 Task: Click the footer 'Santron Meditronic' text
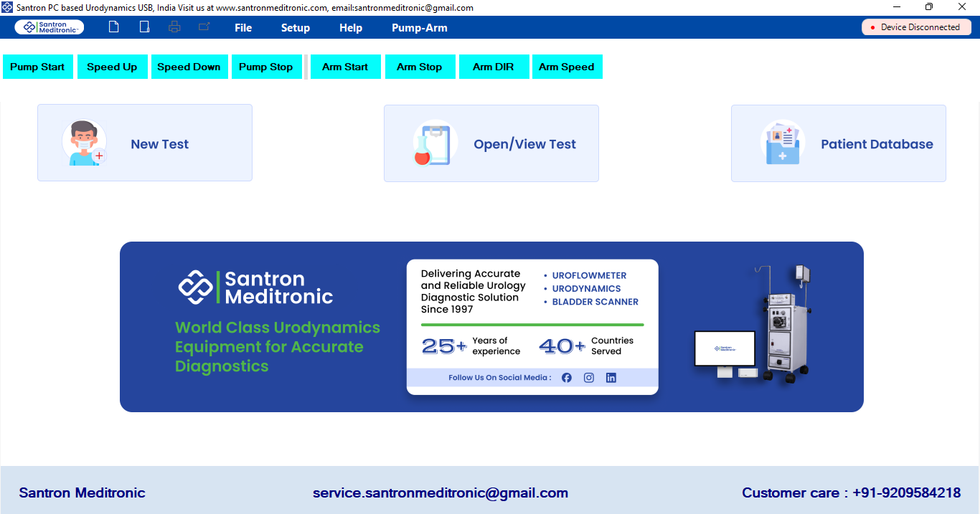pyautogui.click(x=82, y=492)
